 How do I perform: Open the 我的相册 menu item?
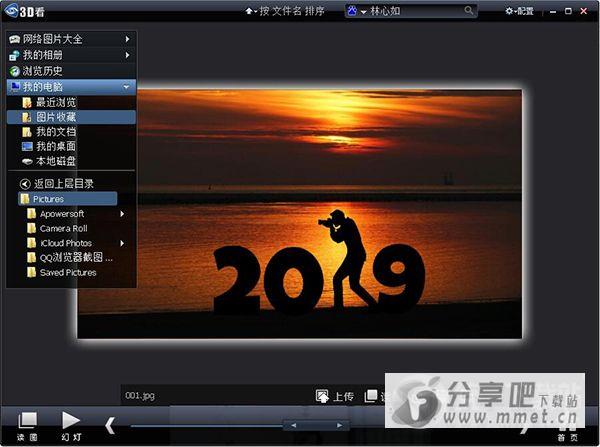tap(71, 55)
